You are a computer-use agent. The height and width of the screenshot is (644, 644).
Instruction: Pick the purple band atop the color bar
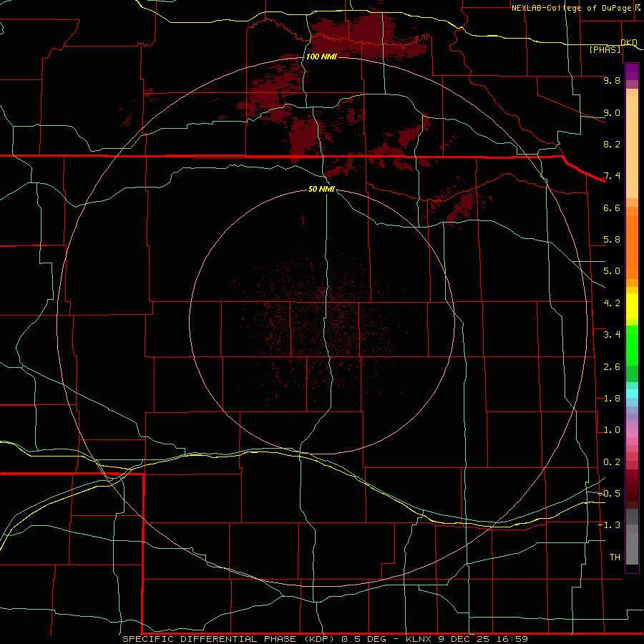point(632,72)
